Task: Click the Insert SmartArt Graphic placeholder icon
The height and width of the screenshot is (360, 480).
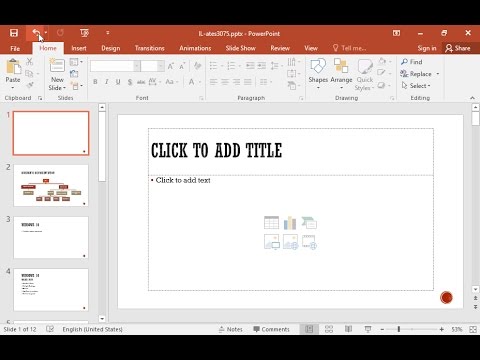Action: point(309,223)
